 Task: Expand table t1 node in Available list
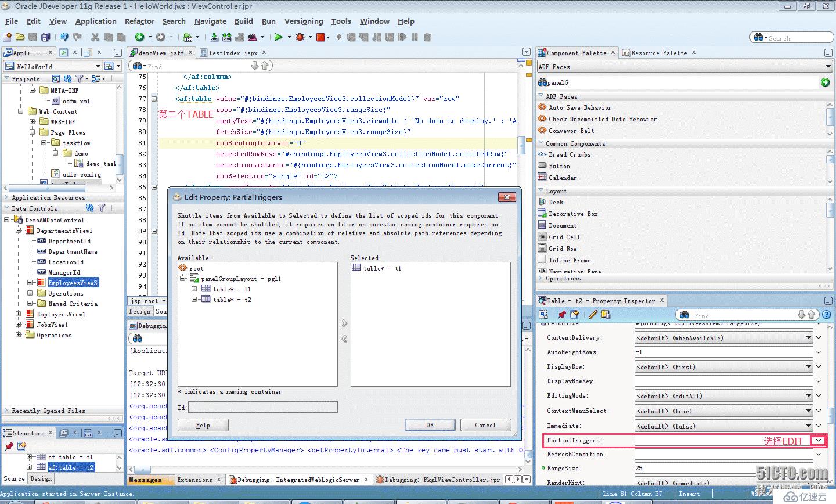[x=194, y=289]
